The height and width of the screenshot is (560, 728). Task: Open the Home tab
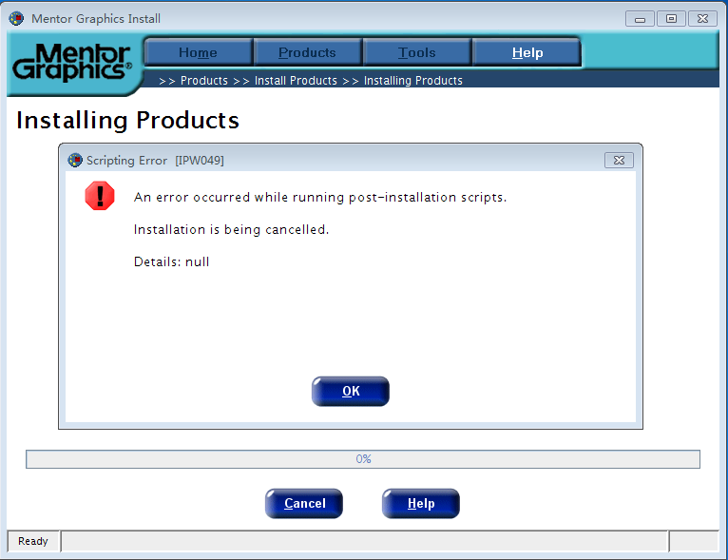coord(199,52)
